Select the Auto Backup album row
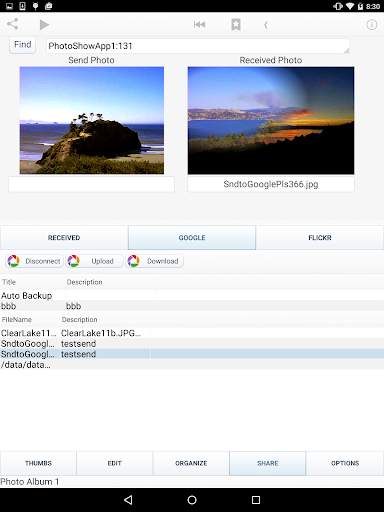This screenshot has width=384, height=512. (192, 295)
